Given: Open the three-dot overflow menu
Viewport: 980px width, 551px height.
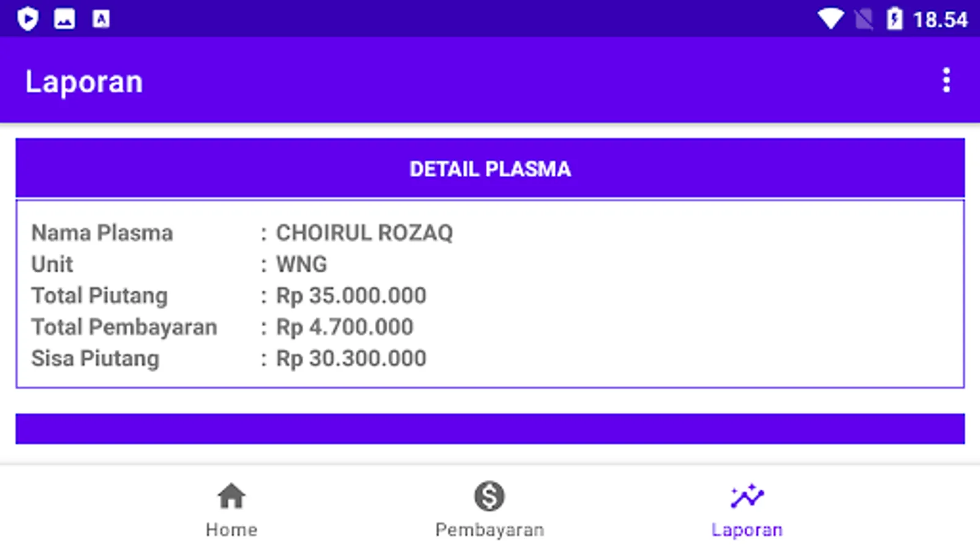Looking at the screenshot, I should (x=946, y=80).
